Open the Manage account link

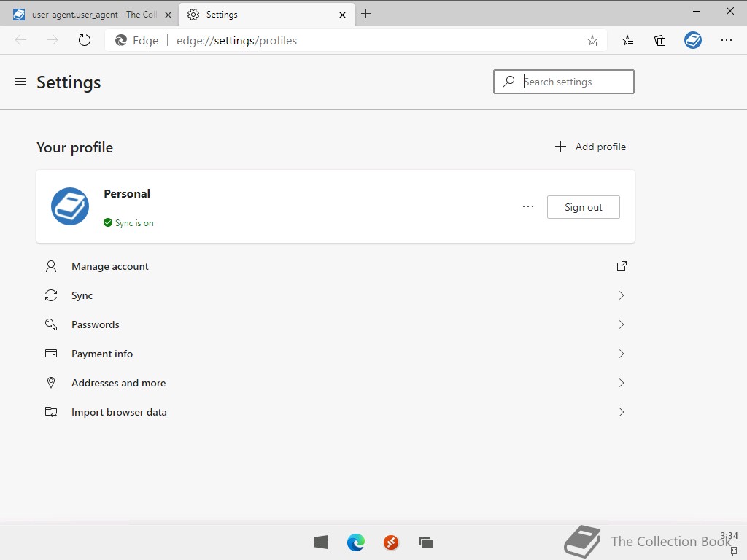pyautogui.click(x=336, y=266)
